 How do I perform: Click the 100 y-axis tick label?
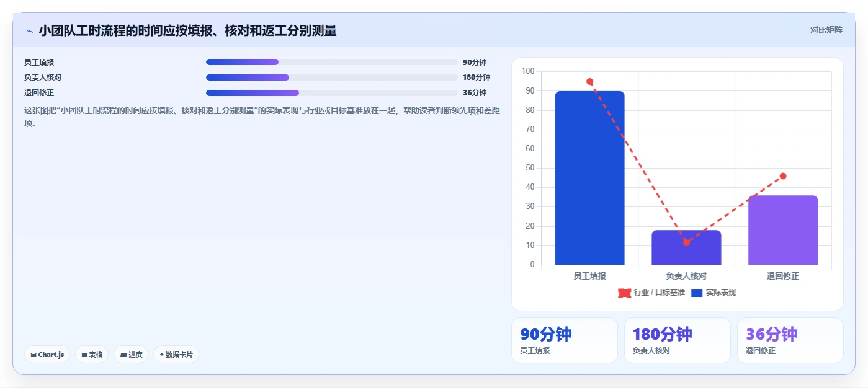point(528,71)
